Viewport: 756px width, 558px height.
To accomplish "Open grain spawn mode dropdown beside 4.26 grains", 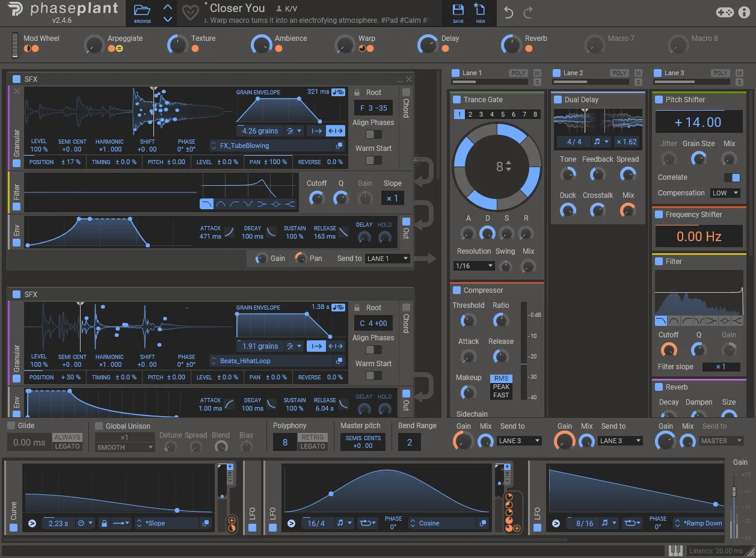I will click(x=294, y=130).
